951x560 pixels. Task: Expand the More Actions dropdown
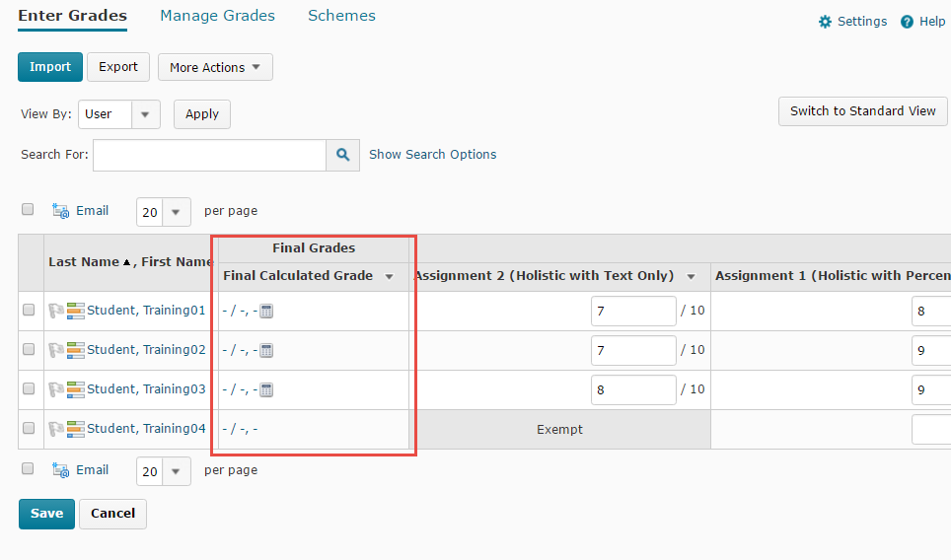coord(215,67)
